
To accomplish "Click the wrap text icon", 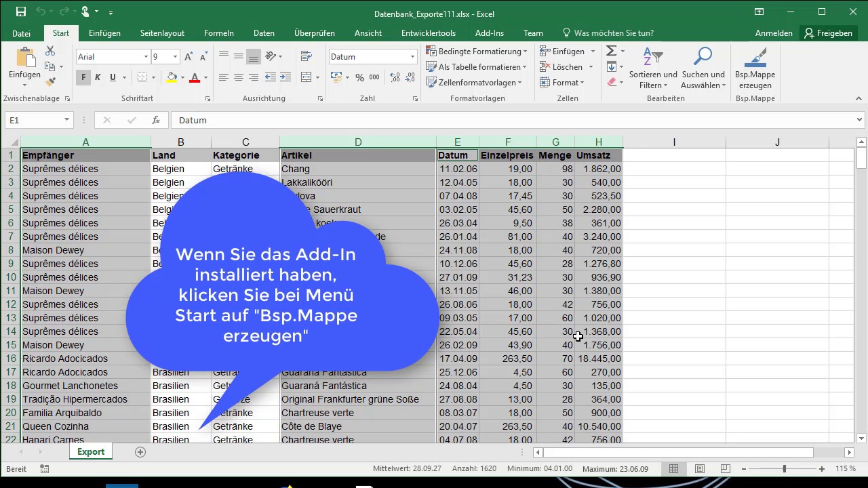I will [x=306, y=56].
